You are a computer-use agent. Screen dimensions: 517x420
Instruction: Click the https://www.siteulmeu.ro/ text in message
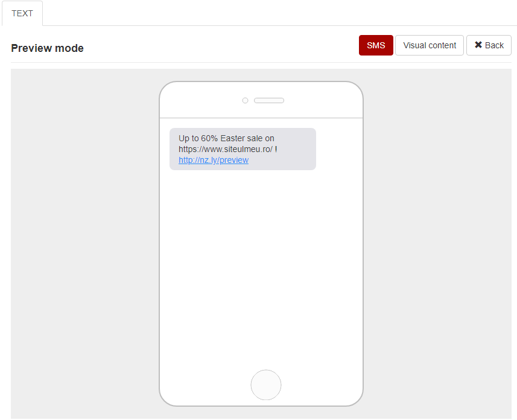point(226,149)
